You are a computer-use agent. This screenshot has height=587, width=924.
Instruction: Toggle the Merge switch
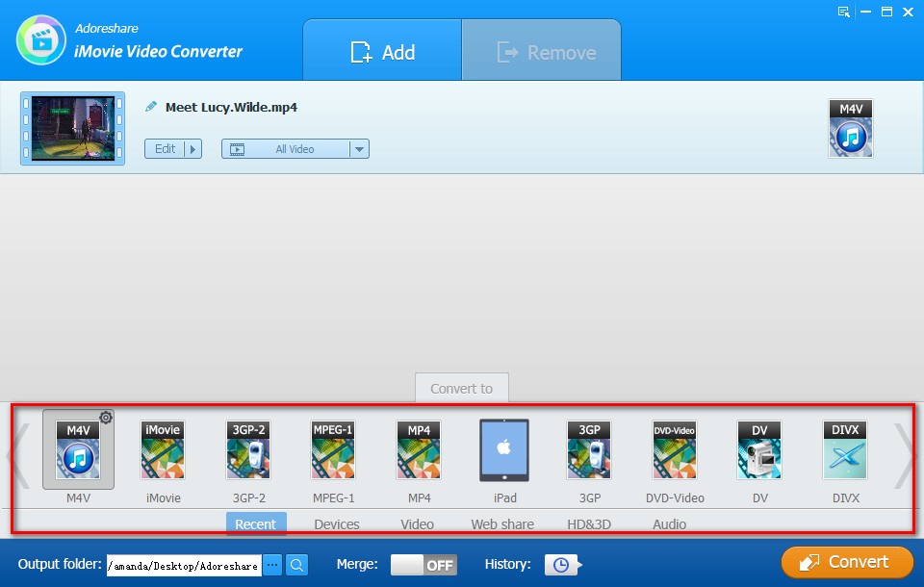[423, 565]
